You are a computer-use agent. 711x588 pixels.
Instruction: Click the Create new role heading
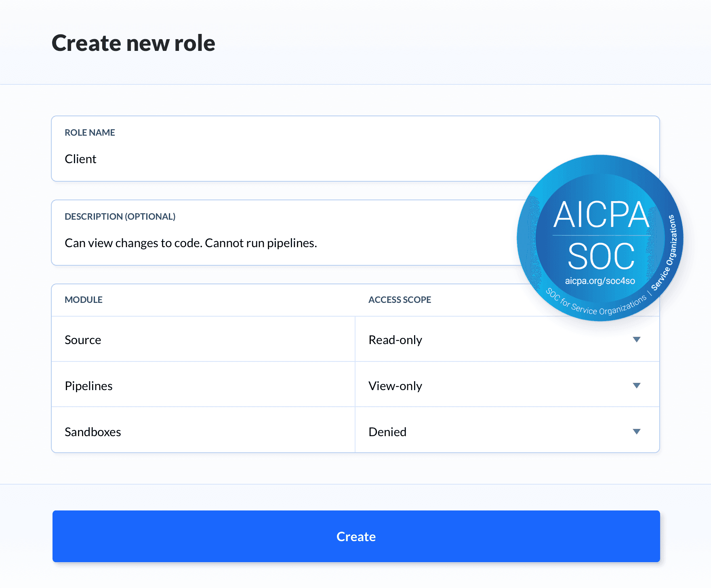point(133,43)
